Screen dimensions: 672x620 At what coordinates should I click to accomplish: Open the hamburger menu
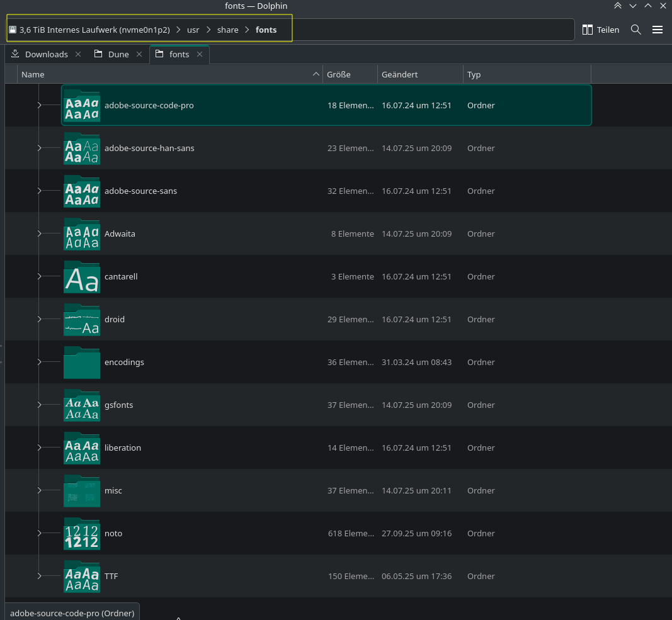coord(658,30)
